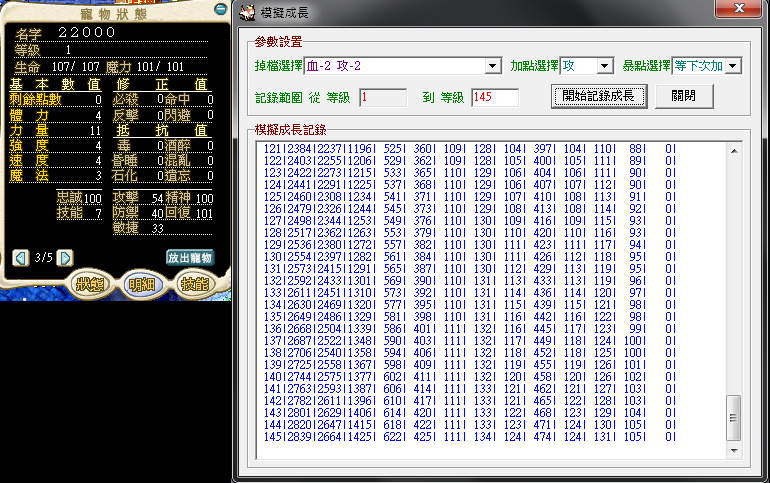Open the 加點選擇 dropdown
The width and height of the screenshot is (770, 483).
coord(605,66)
